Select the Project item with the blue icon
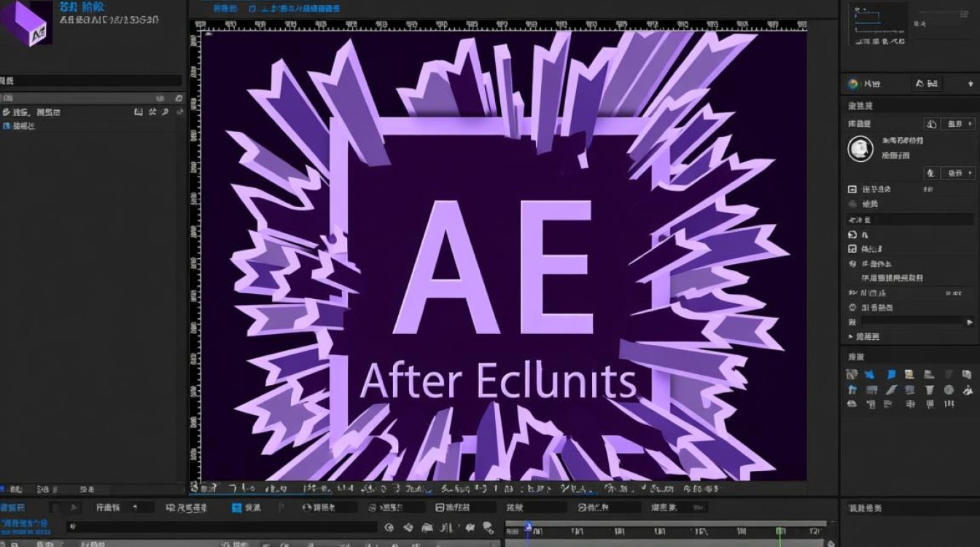This screenshot has height=547, width=980. (19, 126)
